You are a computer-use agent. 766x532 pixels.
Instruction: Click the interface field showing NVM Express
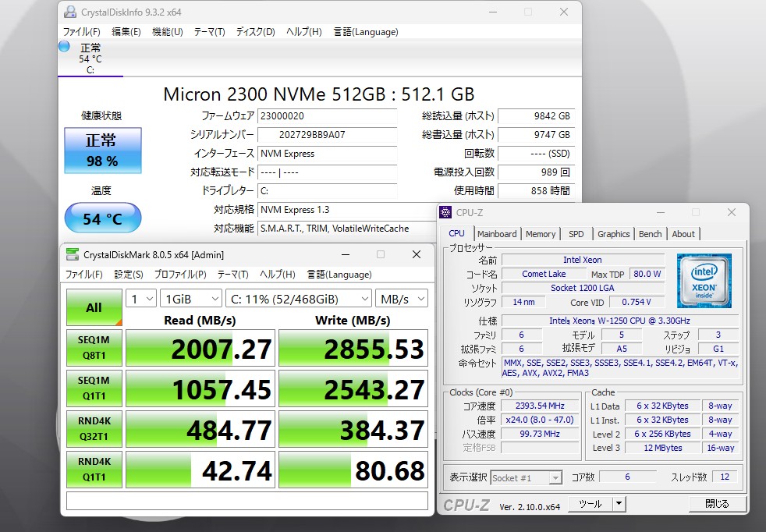click(x=328, y=154)
